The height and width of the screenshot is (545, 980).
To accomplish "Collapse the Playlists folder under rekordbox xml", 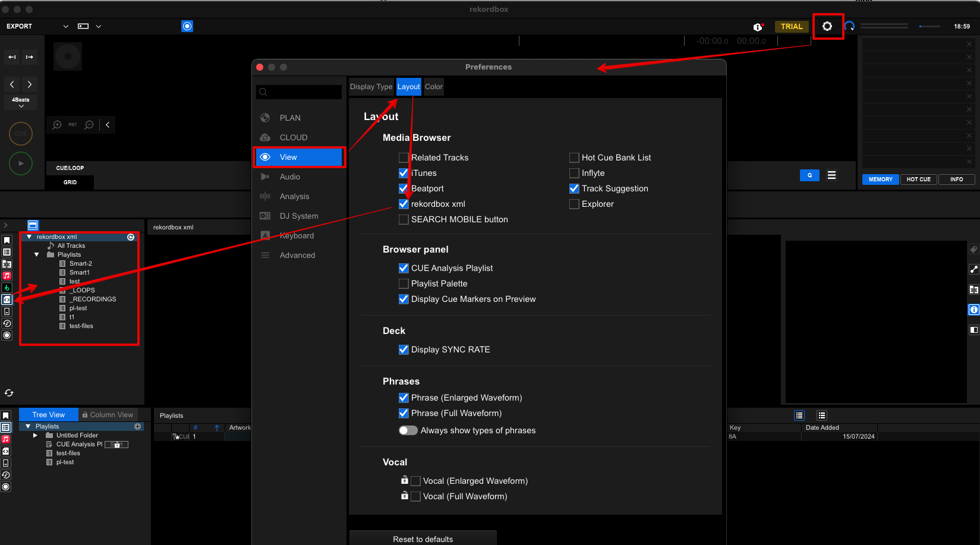I will [x=37, y=255].
